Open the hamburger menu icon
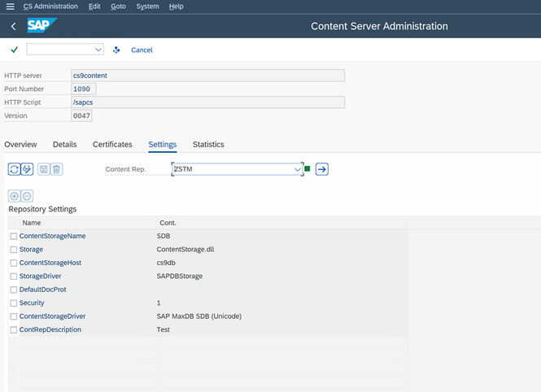This screenshot has width=541, height=392. (x=10, y=7)
